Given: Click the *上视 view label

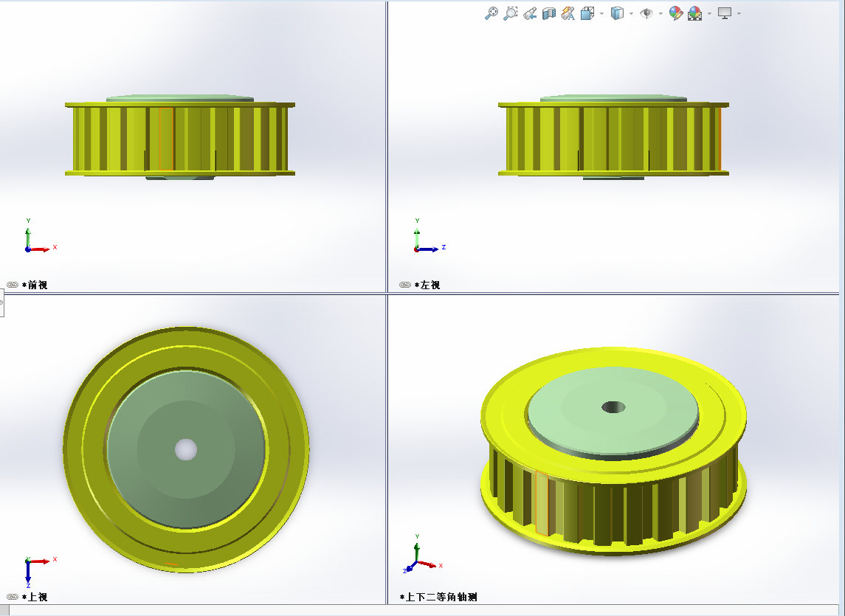Looking at the screenshot, I should pyautogui.click(x=35, y=597).
